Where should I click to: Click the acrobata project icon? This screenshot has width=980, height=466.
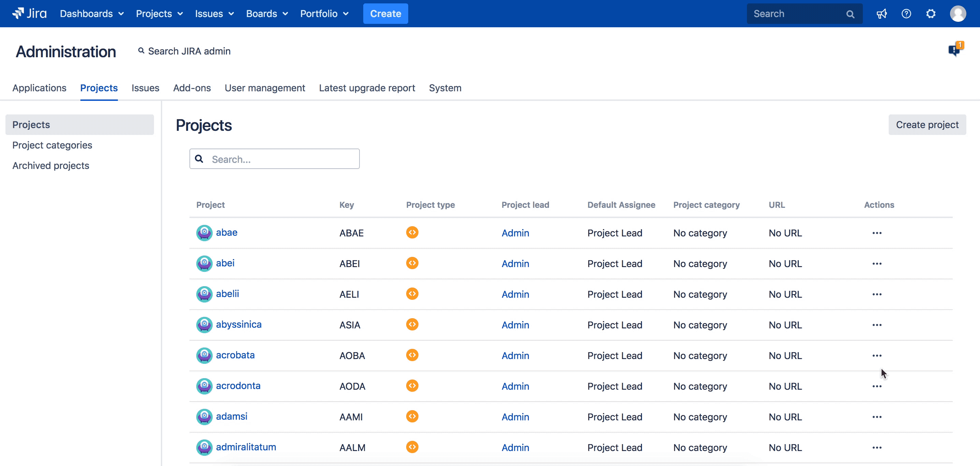pos(203,355)
